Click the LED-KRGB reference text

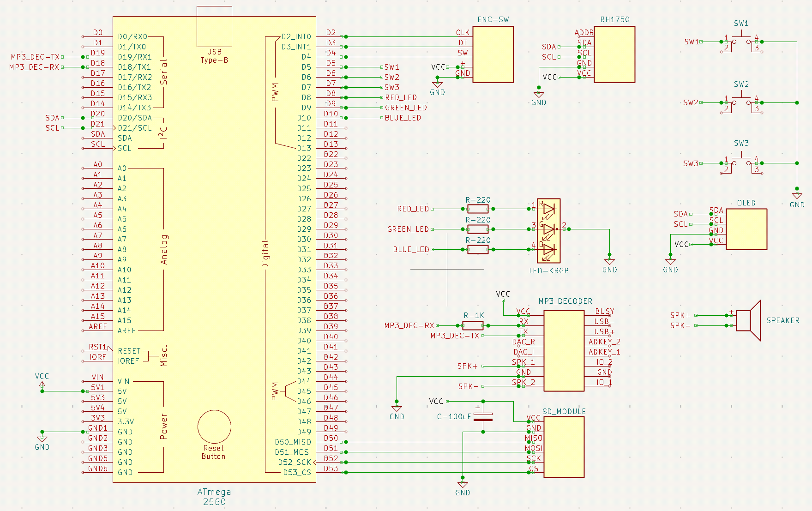click(549, 271)
